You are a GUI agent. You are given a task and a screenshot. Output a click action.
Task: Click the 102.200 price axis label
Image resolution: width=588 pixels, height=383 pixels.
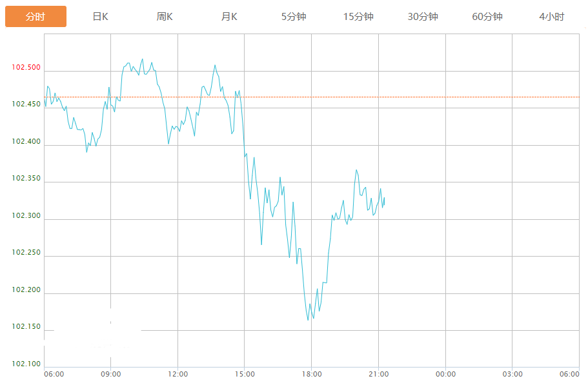coord(26,290)
